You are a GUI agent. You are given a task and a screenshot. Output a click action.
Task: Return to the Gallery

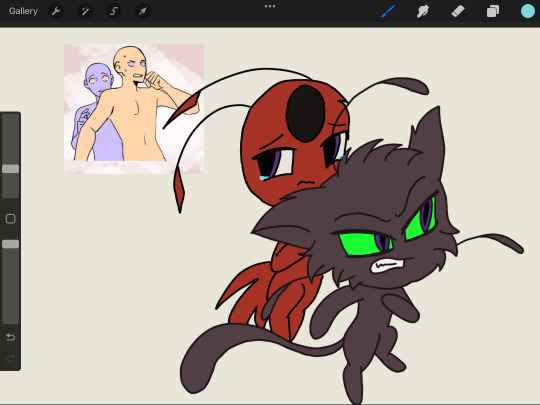23,11
